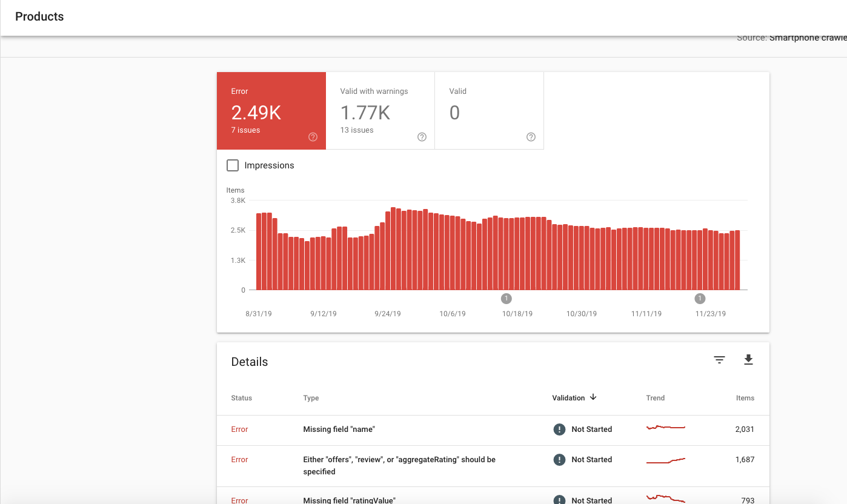The height and width of the screenshot is (504, 847).
Task: Click the help icon in Error card
Action: (313, 137)
